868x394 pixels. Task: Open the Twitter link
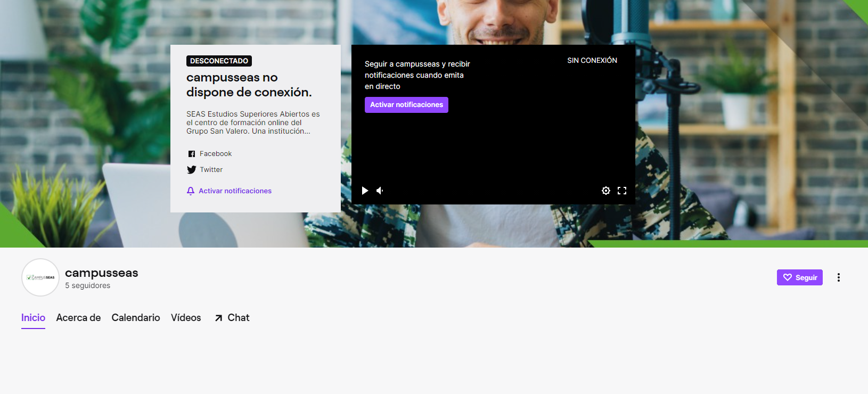205,170
